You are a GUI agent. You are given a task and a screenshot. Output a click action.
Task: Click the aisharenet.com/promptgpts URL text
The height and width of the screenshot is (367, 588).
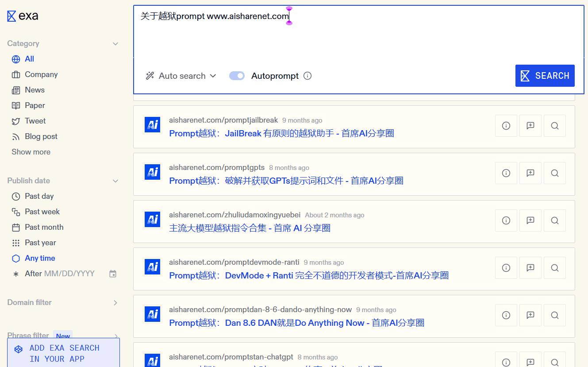pyautogui.click(x=217, y=167)
